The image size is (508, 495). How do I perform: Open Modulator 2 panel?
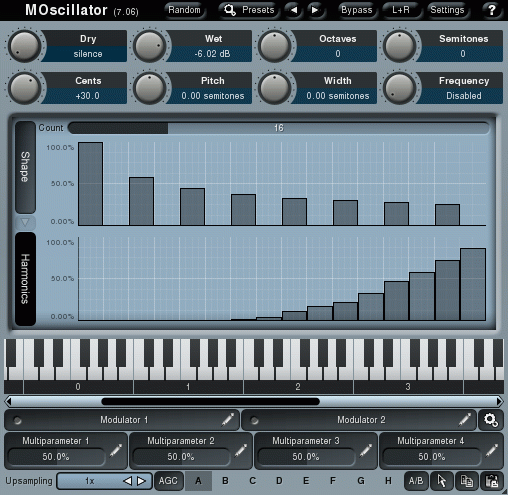tap(359, 420)
